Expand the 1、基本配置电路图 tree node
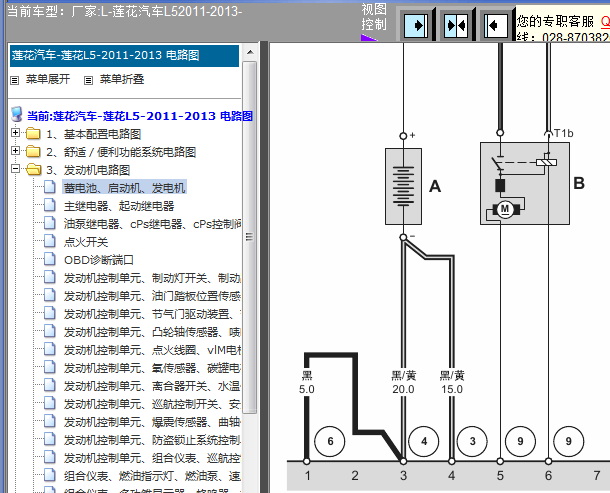The height and width of the screenshot is (493, 610). coord(15,133)
